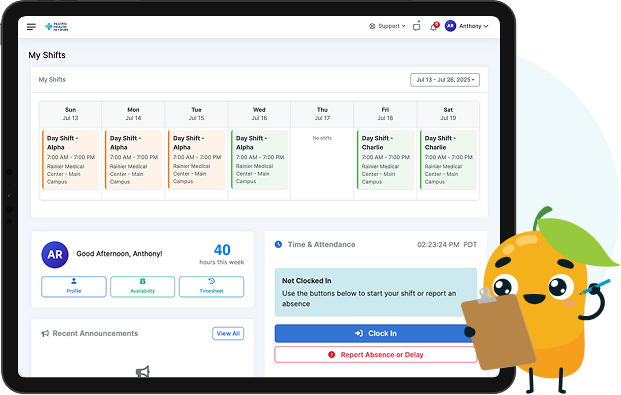Click the My Shifts page heading
Screen dimensions: 621x395
pyautogui.click(x=47, y=55)
